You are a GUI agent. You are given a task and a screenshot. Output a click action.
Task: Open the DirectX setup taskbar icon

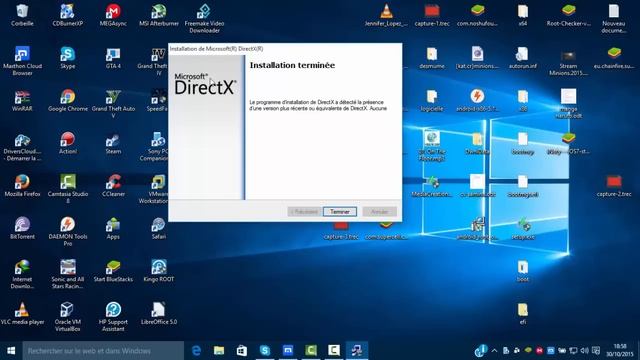pos(356,351)
